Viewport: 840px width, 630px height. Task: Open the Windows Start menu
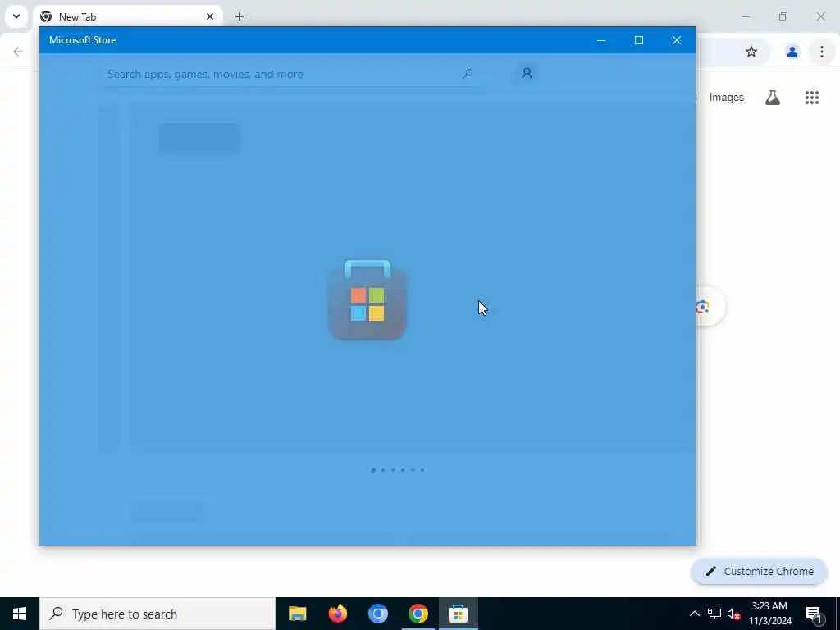point(20,614)
